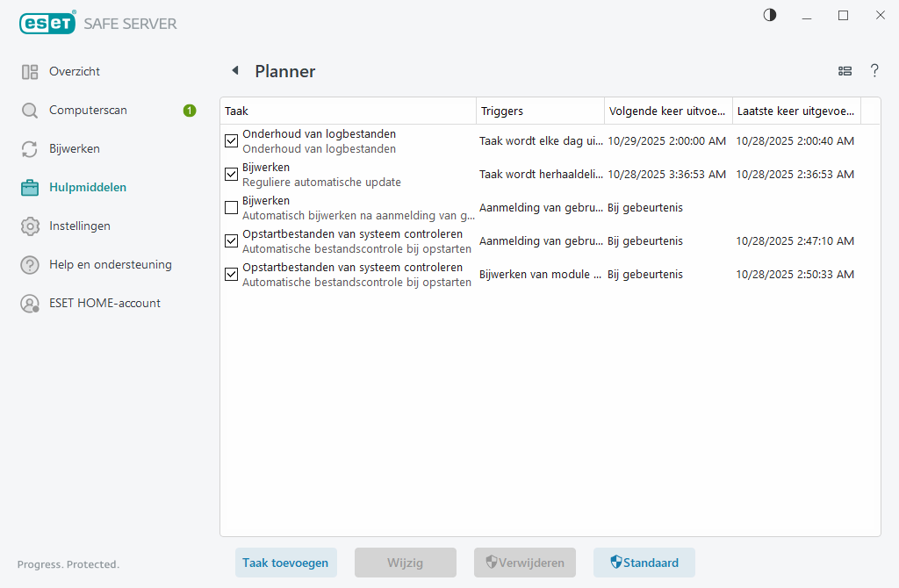Open Instellingen using the gear icon
The height and width of the screenshot is (588, 899).
[27, 226]
